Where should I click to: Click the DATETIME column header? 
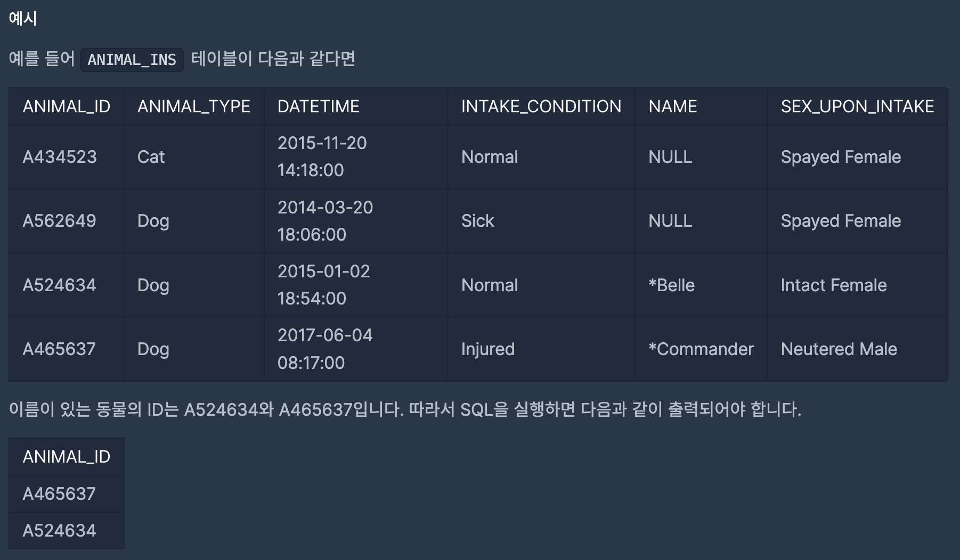coord(356,106)
